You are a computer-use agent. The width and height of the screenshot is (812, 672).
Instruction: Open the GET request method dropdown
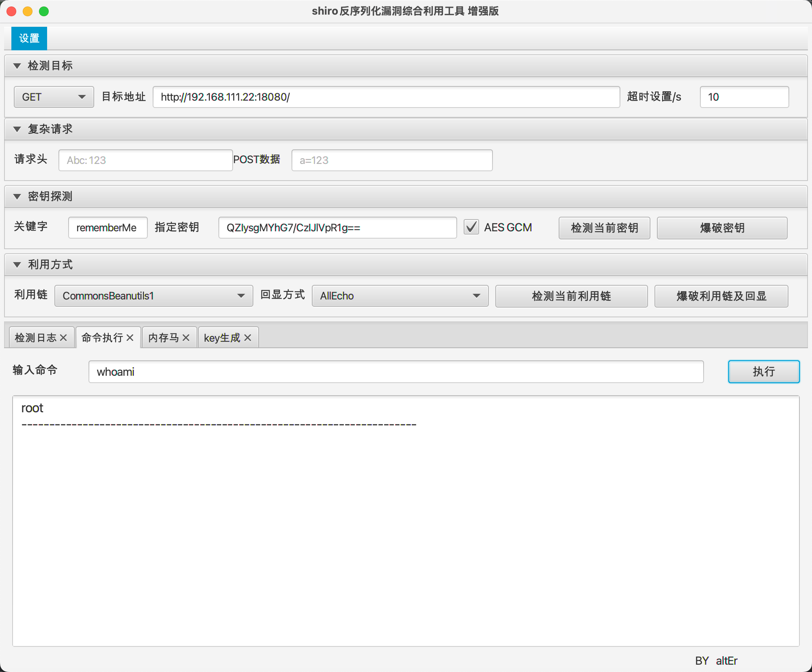point(54,97)
